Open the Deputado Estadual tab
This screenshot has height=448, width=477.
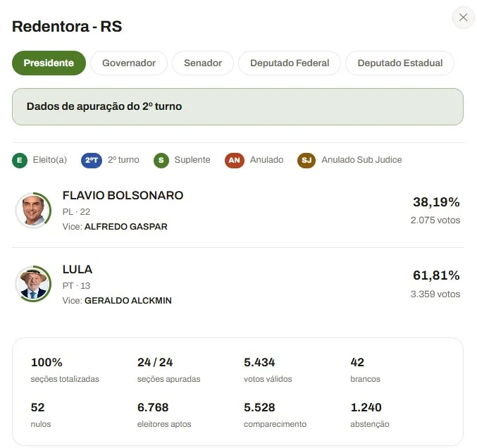point(399,63)
